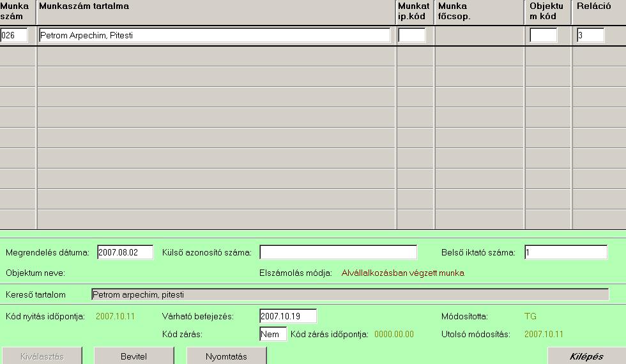
Task: Click the Munkaszám field containing 026
Action: [14, 35]
